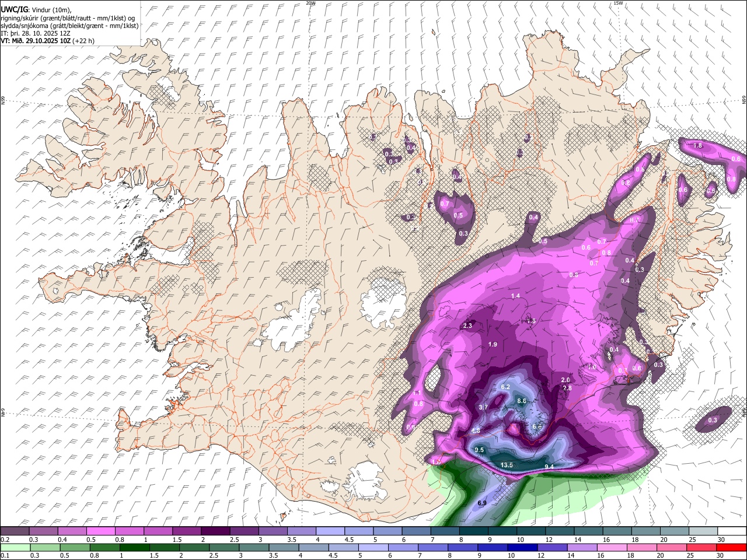Click the valid time "VT: Mið. 29.10.2025 10Z (+22 h)"
This screenshot has width=747, height=560.
(x=47, y=41)
